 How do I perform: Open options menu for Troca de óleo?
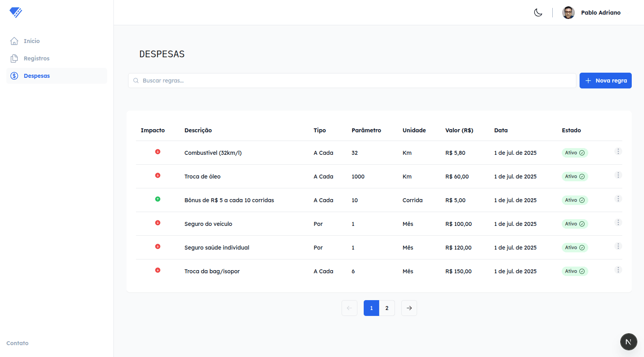[x=618, y=175]
